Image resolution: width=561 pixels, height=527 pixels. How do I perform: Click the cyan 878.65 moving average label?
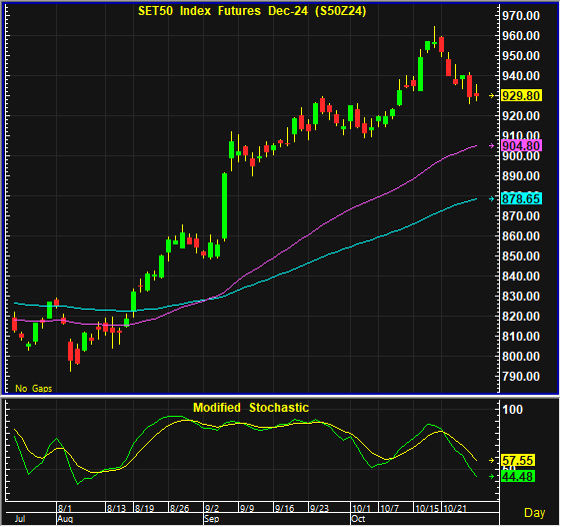point(521,199)
